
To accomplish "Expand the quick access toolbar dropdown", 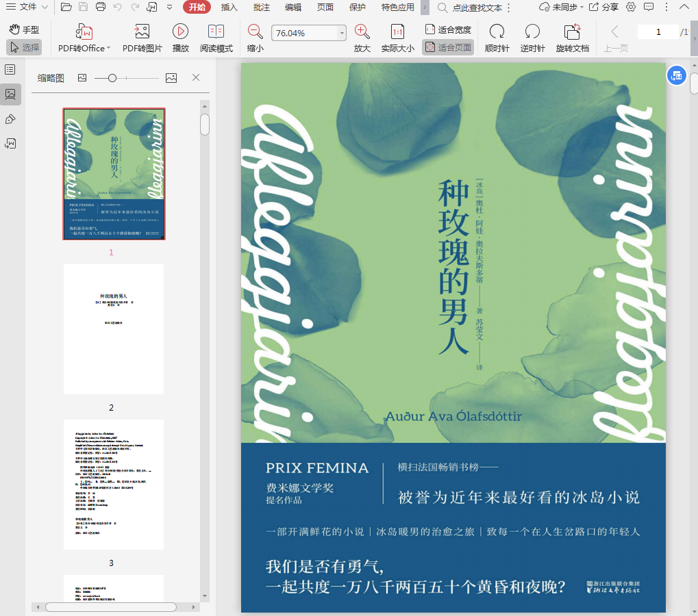I will pos(170,7).
